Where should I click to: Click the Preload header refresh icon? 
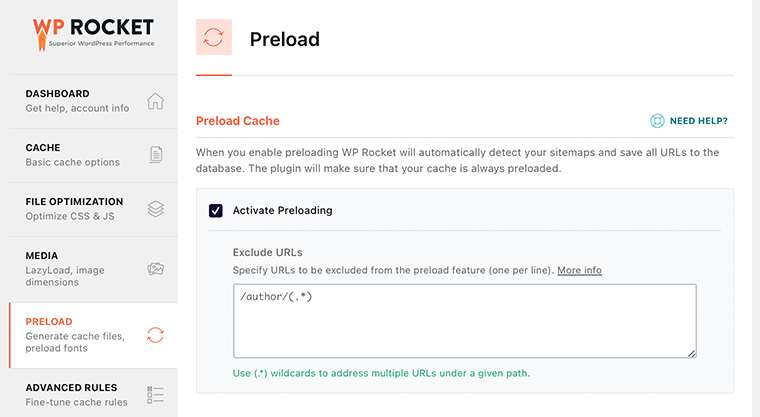[214, 37]
